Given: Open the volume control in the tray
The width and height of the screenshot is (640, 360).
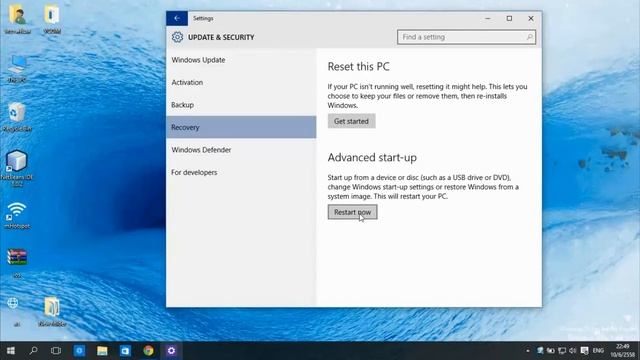Looking at the screenshot, I should pyautogui.click(x=573, y=351).
